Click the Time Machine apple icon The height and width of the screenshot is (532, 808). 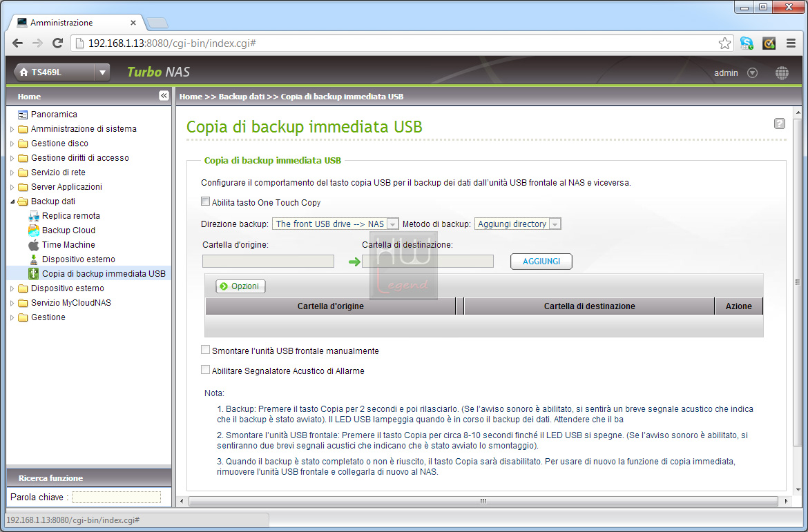click(34, 245)
